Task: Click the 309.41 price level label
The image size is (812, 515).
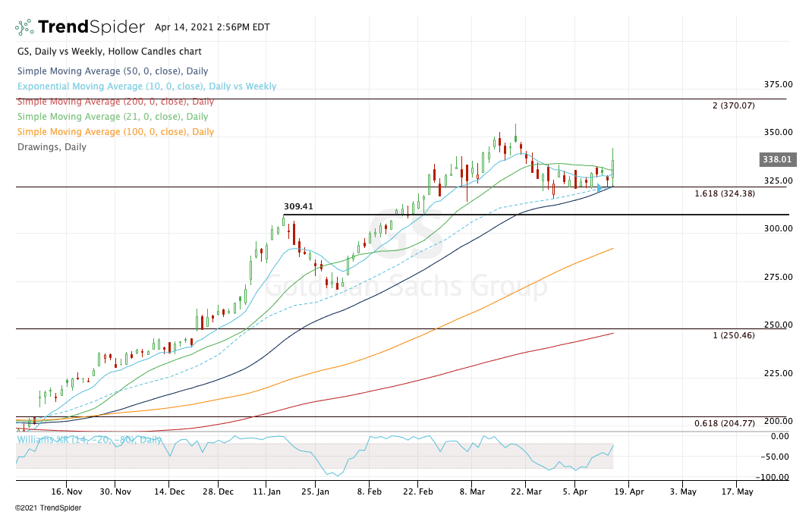Action: 298,206
